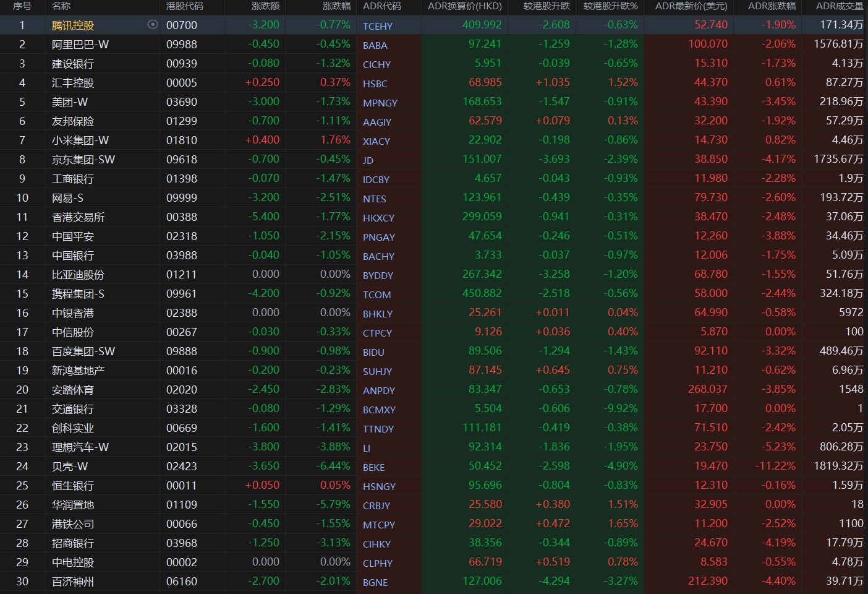
Task: Select the 腾讯控股 stock name
Action: coord(73,25)
